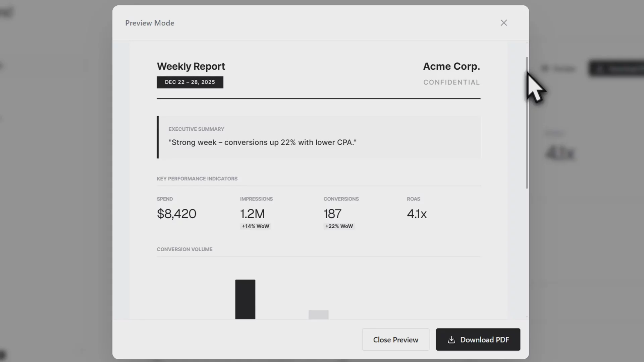644x362 pixels.
Task: Click the IMPRESSIONS metric 1.2M
Action: (252, 214)
